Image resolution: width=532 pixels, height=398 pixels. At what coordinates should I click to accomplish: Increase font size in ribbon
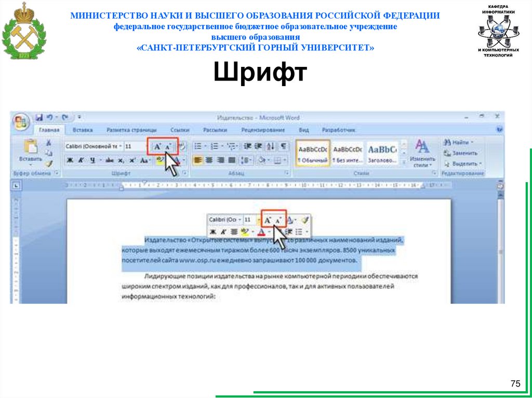pos(157,147)
